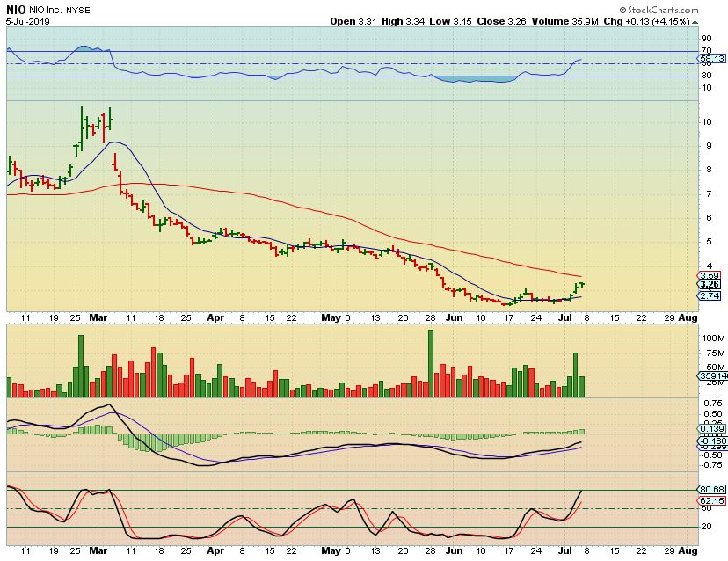Click the blue moving average tag 2.74
Screen dimensions: 728x561
pos(710,295)
